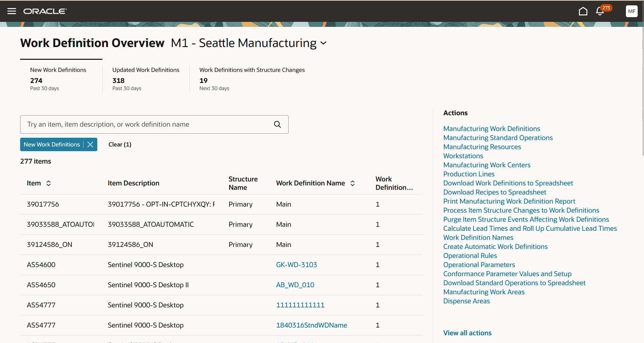This screenshot has width=644, height=343.
Task: Open Manufacturing Work Centers action
Action: coord(487,165)
